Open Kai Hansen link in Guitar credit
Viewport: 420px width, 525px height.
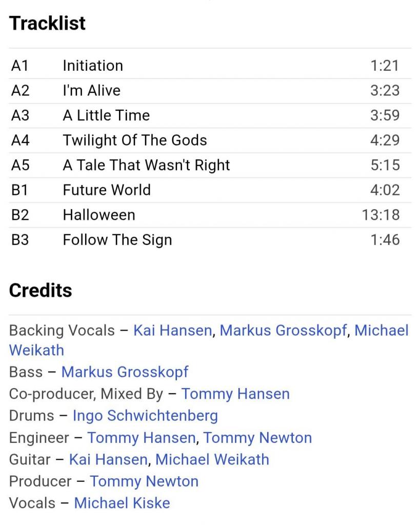click(x=108, y=459)
